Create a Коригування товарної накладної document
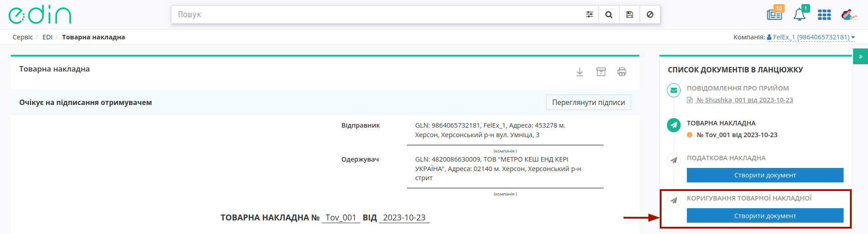 pos(765,215)
